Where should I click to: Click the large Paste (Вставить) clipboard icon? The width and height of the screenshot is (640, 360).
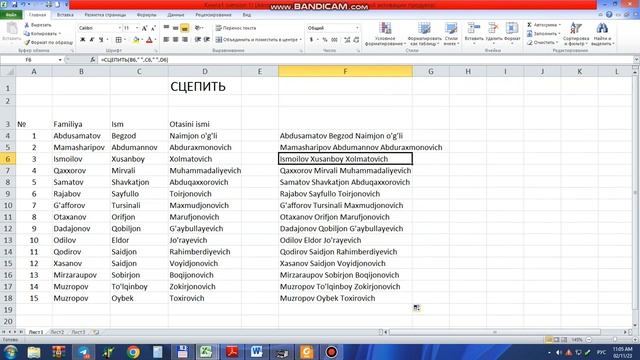coord(12,29)
